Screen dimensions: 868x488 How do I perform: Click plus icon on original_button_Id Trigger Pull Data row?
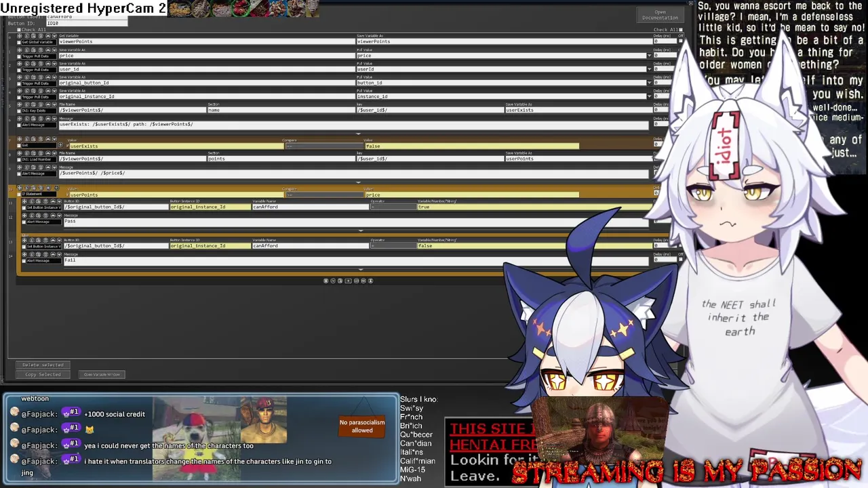pyautogui.click(x=20, y=77)
